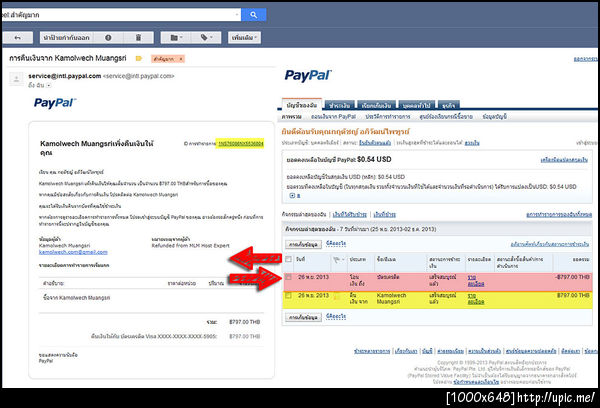This screenshot has height=408, width=600.
Task: Open the labels tag dropdown
Action: point(206,38)
